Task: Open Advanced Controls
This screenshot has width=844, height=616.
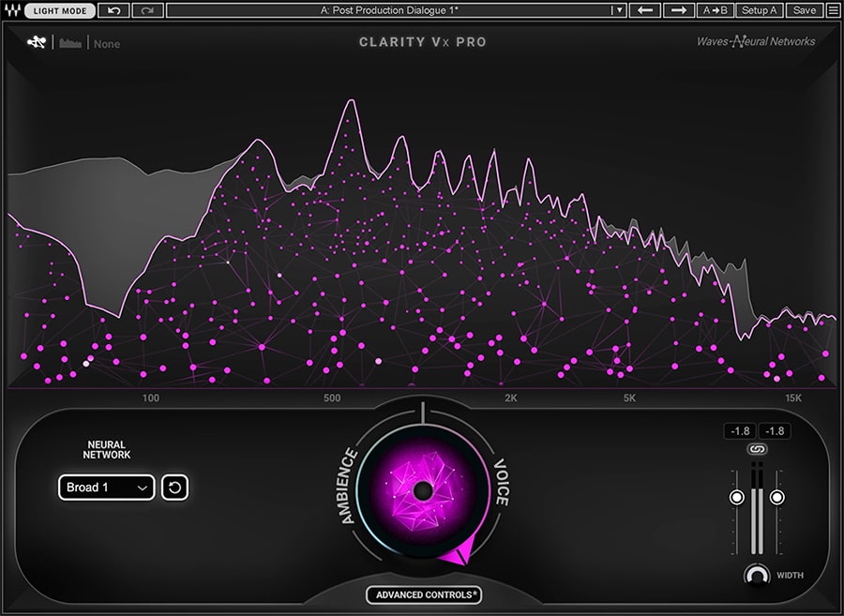Action: 423,594
